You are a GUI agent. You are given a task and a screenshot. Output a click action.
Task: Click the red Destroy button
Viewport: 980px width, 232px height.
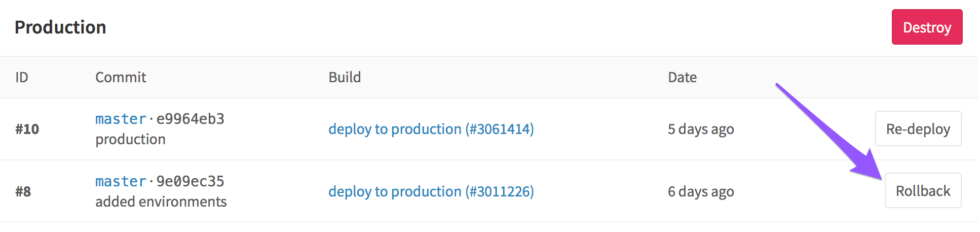tap(926, 27)
